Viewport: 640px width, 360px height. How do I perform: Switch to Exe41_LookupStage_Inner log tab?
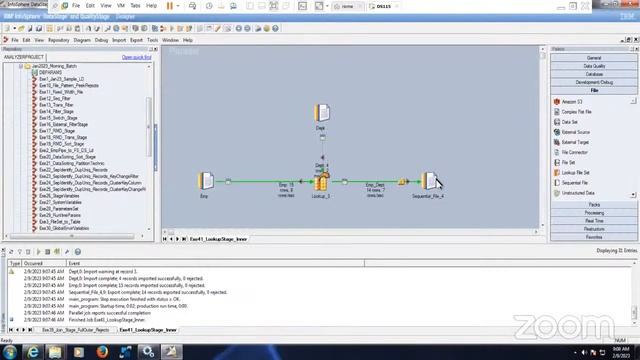(x=148, y=330)
